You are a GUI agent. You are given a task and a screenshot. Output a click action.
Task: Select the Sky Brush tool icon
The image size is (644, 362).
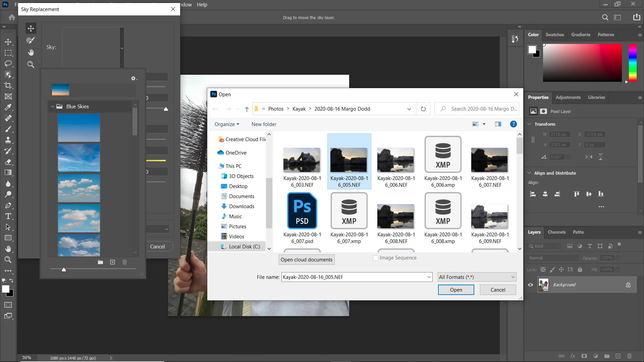pos(31,41)
